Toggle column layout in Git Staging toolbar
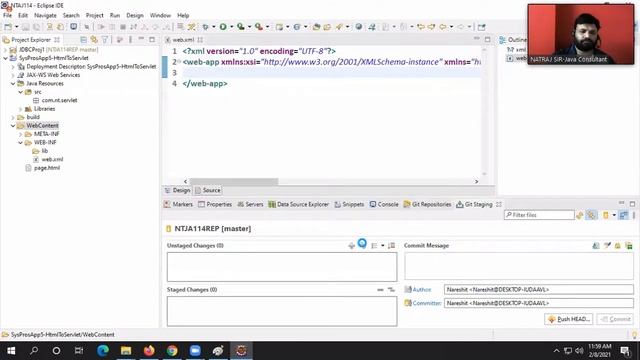The height and width of the screenshot is (360, 640). coord(623,215)
